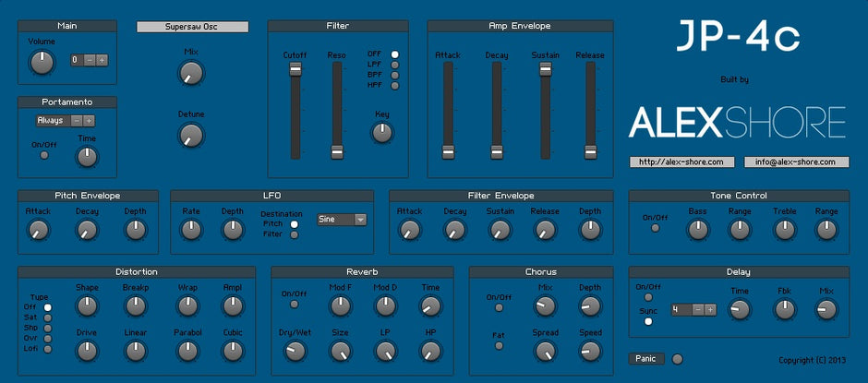Toggle the Delay Sync switch
The height and width of the screenshot is (383, 868).
pos(648,321)
